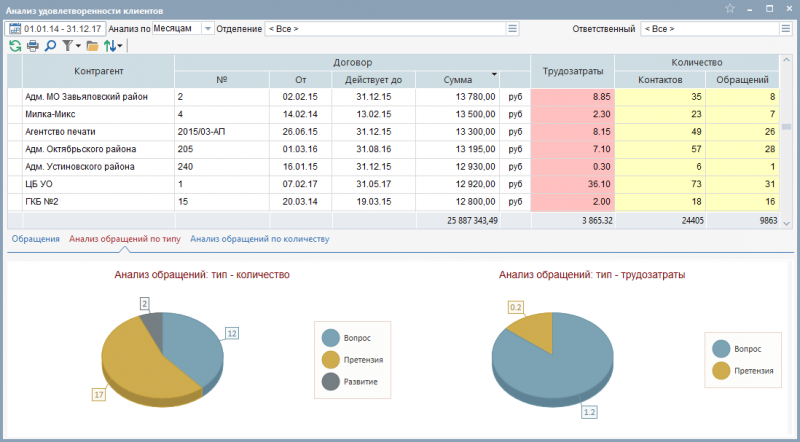Image resolution: width=800 pixels, height=442 pixels.
Task: Click the pie label 17 on left chart
Action: (98, 395)
